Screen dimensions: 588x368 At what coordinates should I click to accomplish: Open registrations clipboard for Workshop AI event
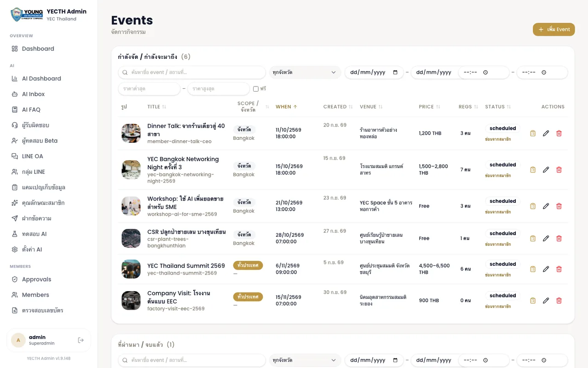(533, 206)
